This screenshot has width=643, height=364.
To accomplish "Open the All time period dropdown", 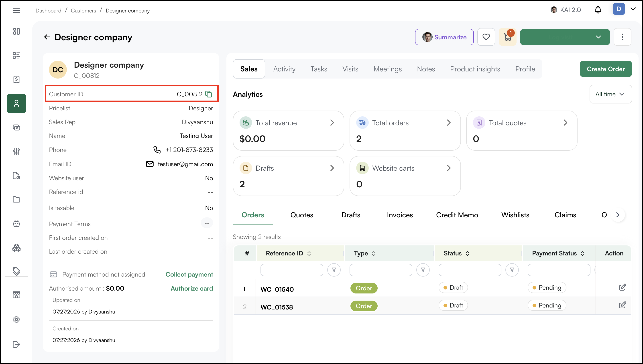I will click(610, 94).
